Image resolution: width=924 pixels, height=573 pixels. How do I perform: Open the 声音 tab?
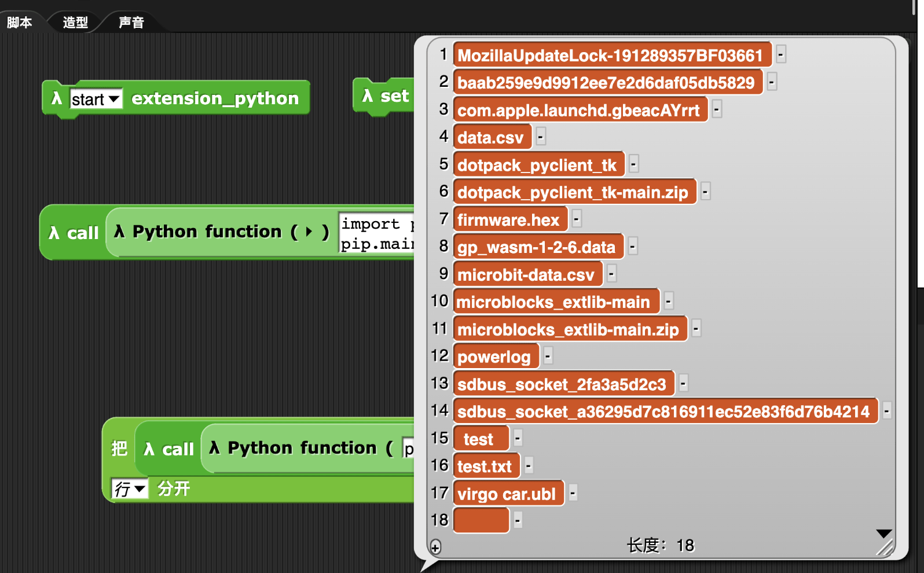click(x=131, y=23)
